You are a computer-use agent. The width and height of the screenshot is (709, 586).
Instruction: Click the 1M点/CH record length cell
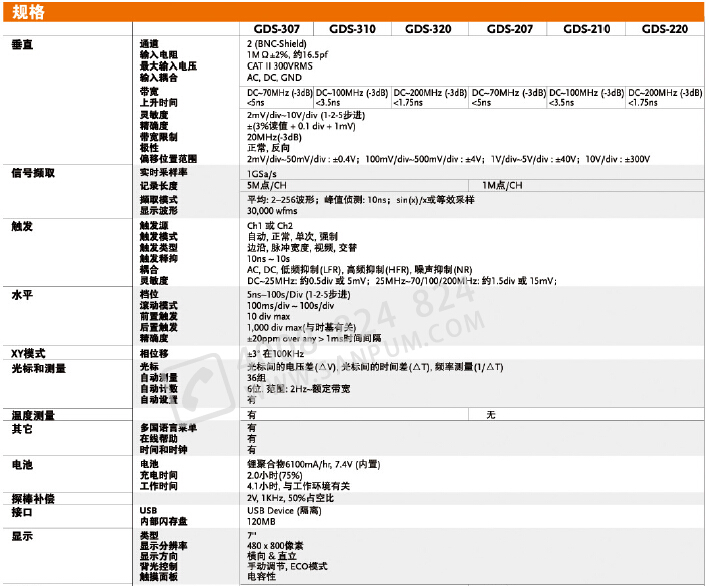502,186
